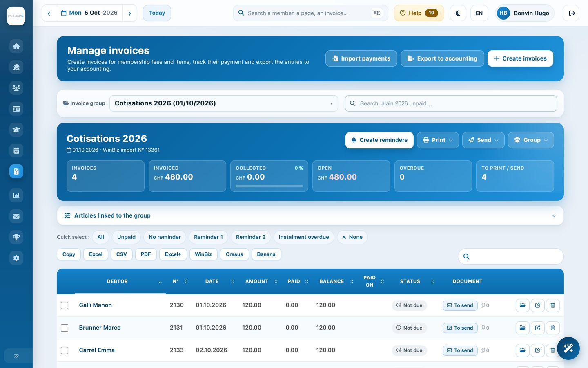Open the Group dropdown
The image size is (588, 368).
click(x=531, y=140)
